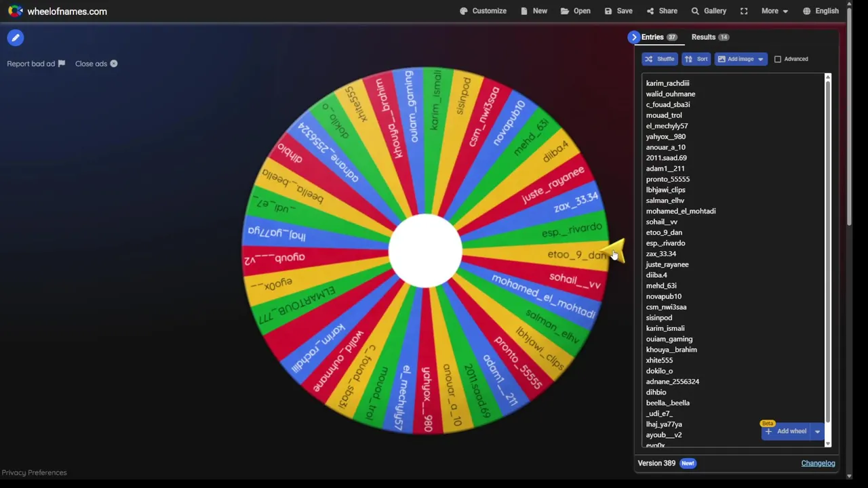The height and width of the screenshot is (488, 868).
Task: Click the entries textbox scrollbar
Action: [x=827, y=251]
